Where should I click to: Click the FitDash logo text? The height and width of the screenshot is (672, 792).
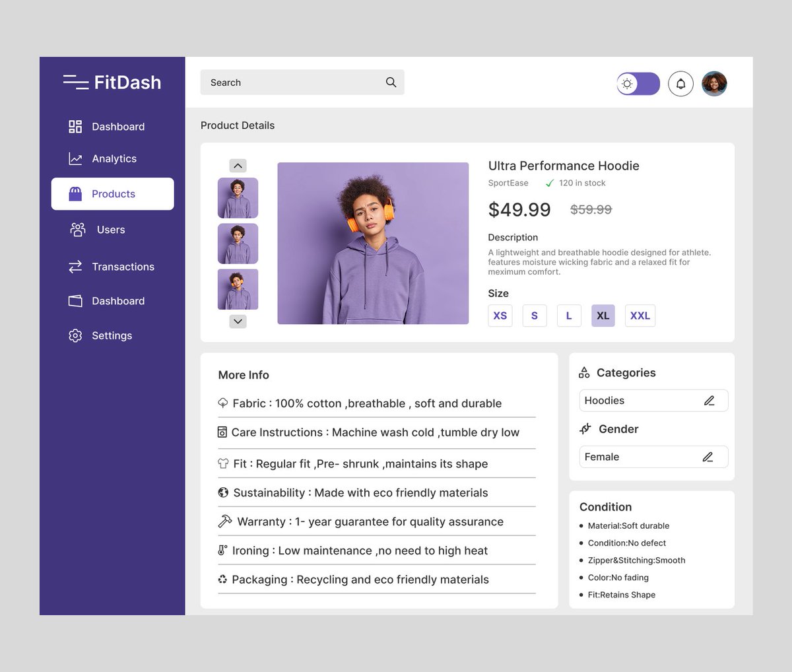click(x=127, y=83)
